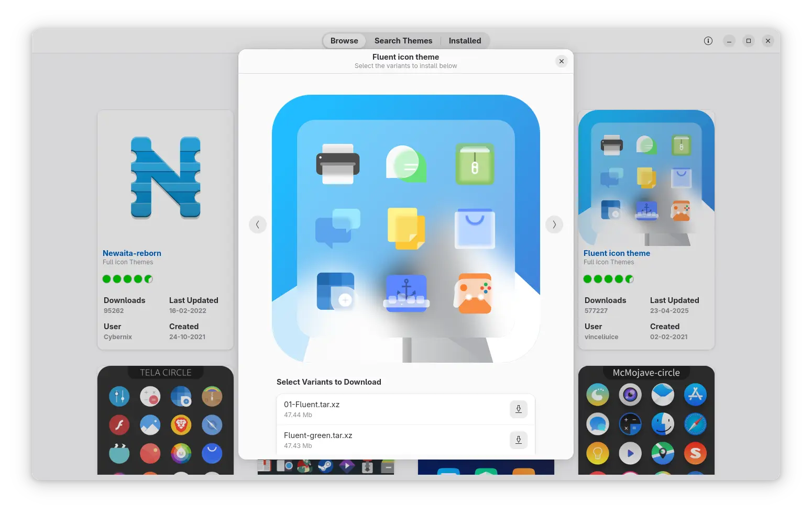Maximize the icon theme browser window
This screenshot has height=515, width=812.
pos(749,41)
